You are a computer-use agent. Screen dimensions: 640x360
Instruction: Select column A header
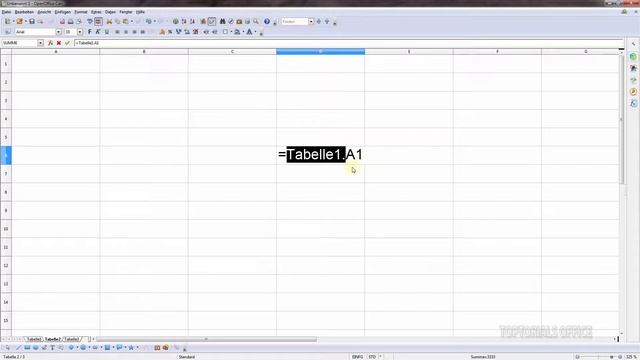click(56, 51)
